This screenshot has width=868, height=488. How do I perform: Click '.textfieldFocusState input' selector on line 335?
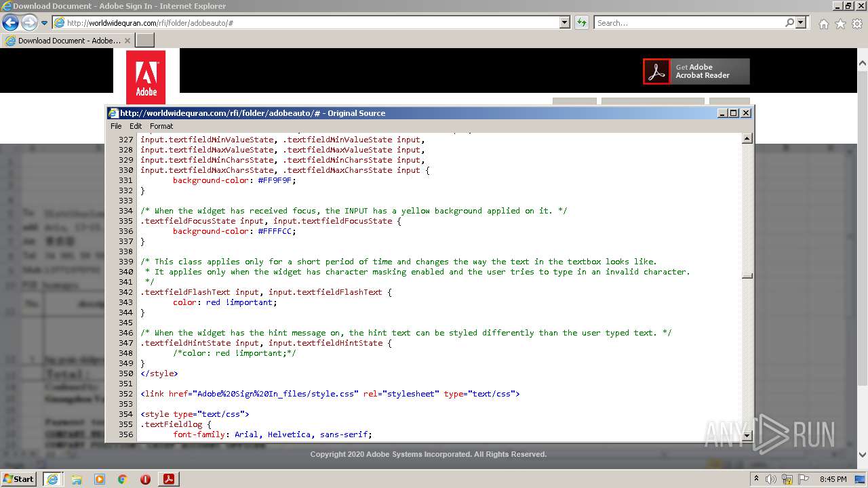pos(202,221)
